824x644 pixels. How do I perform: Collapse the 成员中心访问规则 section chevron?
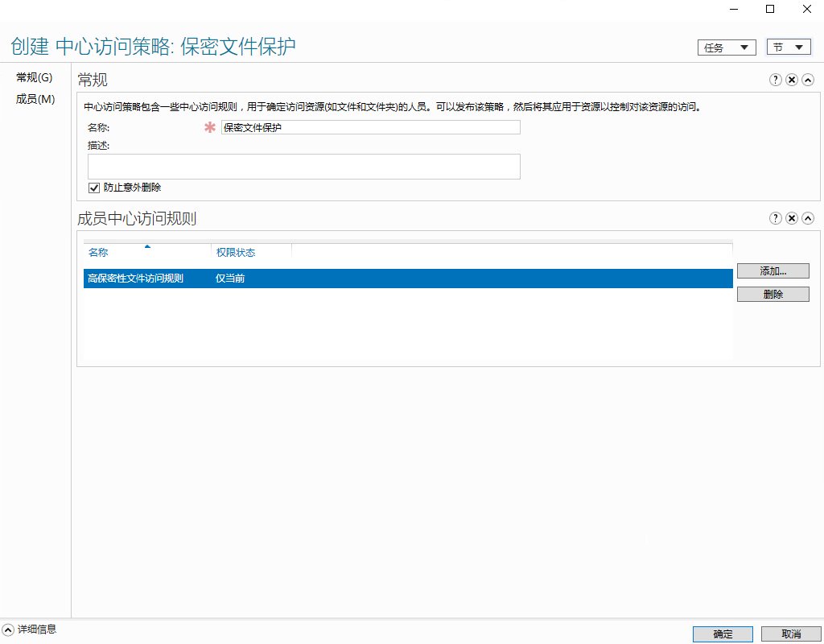pos(808,217)
